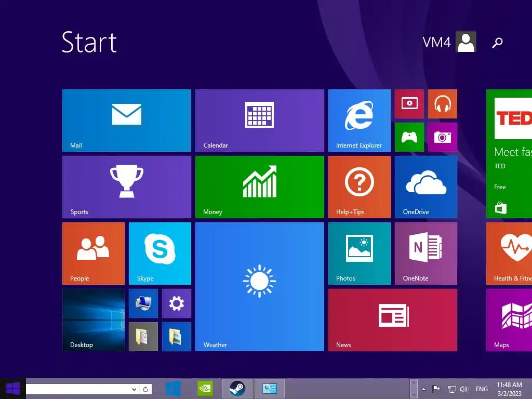
Task: Open the Camera tile
Action: pyautogui.click(x=443, y=137)
